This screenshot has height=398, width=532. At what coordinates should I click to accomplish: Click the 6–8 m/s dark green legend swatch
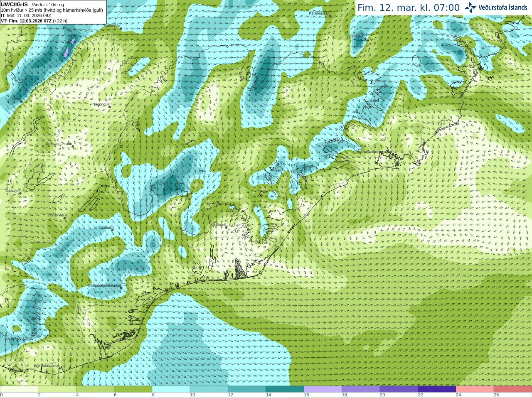[x=133, y=389]
